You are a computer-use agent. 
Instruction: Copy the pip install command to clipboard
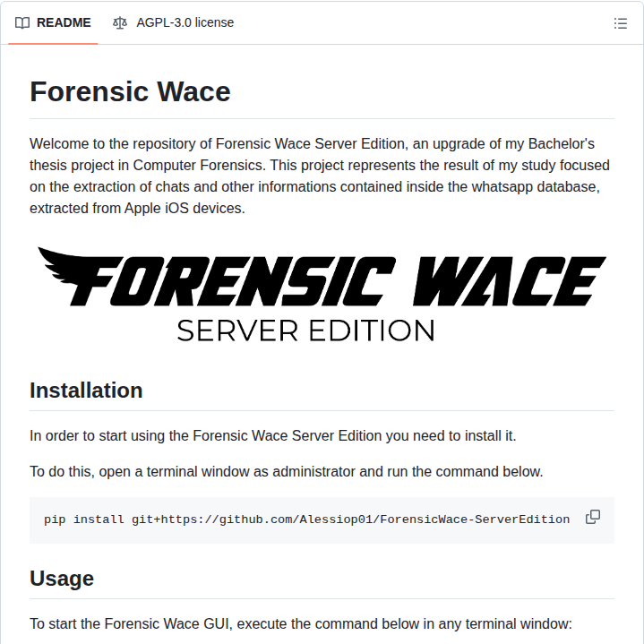click(x=593, y=517)
